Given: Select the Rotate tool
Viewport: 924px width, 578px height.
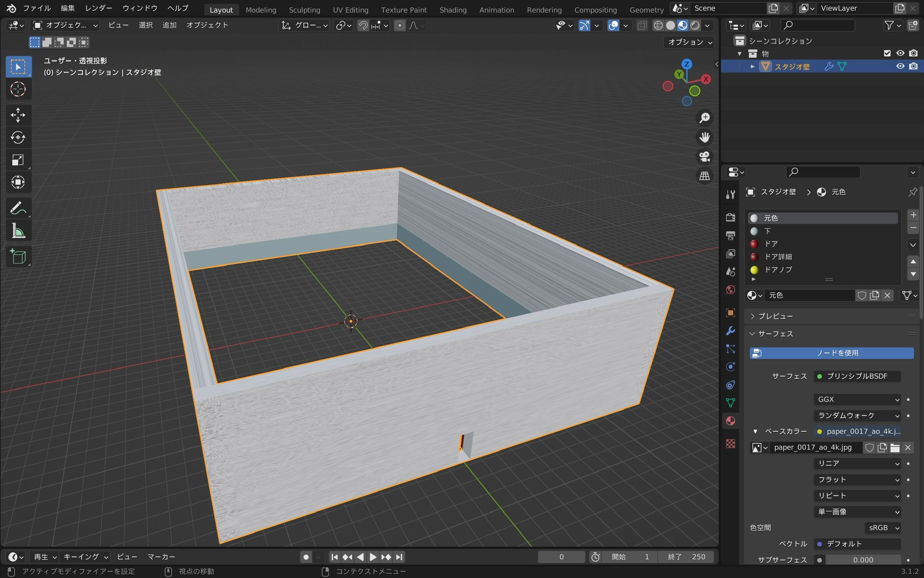Looking at the screenshot, I should [x=18, y=137].
